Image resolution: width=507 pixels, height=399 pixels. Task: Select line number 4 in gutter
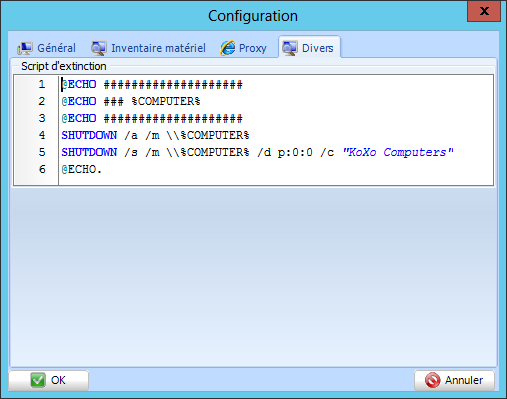tap(42, 135)
